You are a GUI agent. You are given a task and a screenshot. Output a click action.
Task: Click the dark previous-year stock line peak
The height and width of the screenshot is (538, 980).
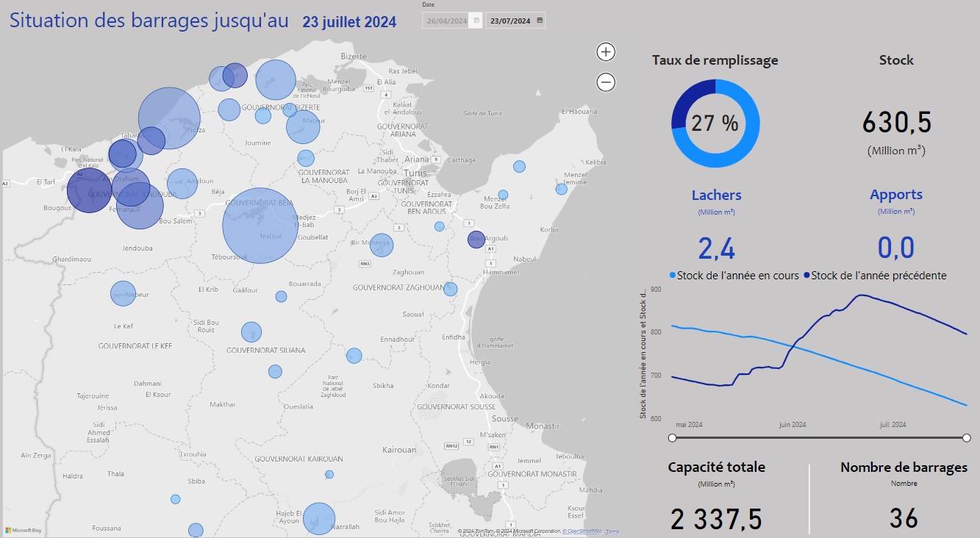point(860,295)
